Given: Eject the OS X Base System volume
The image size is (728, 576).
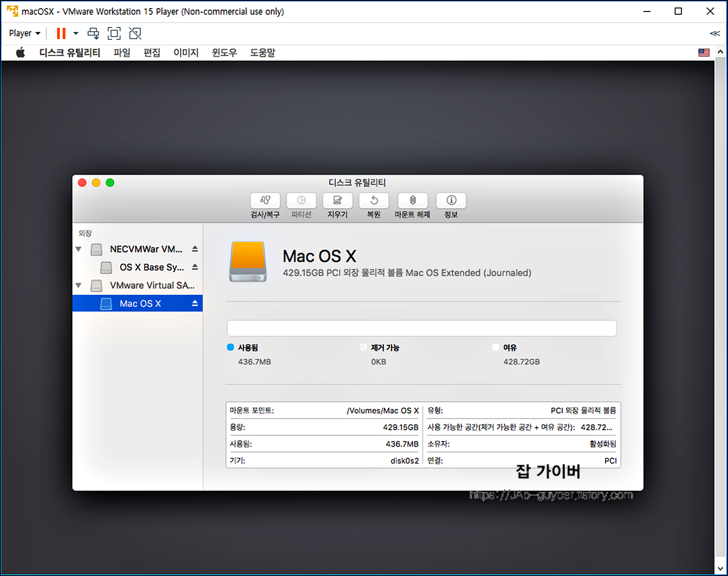Looking at the screenshot, I should coord(195,267).
